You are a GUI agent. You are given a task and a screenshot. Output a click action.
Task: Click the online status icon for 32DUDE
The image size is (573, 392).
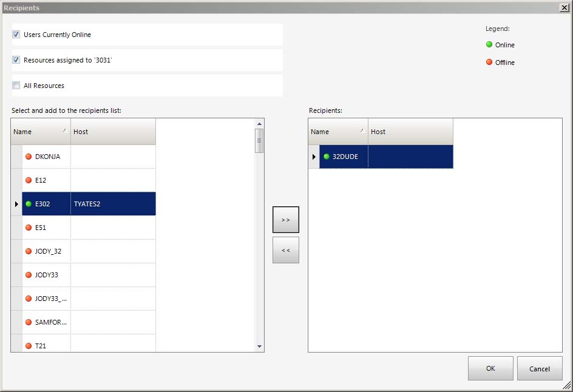tap(327, 157)
